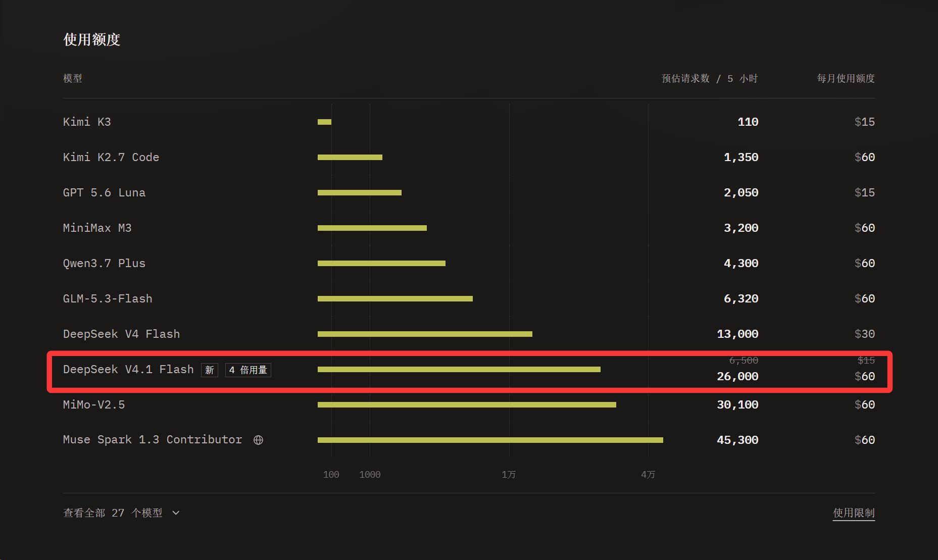Click the GPT 5.6 Luna usage bar
This screenshot has height=560, width=938.
tap(360, 192)
